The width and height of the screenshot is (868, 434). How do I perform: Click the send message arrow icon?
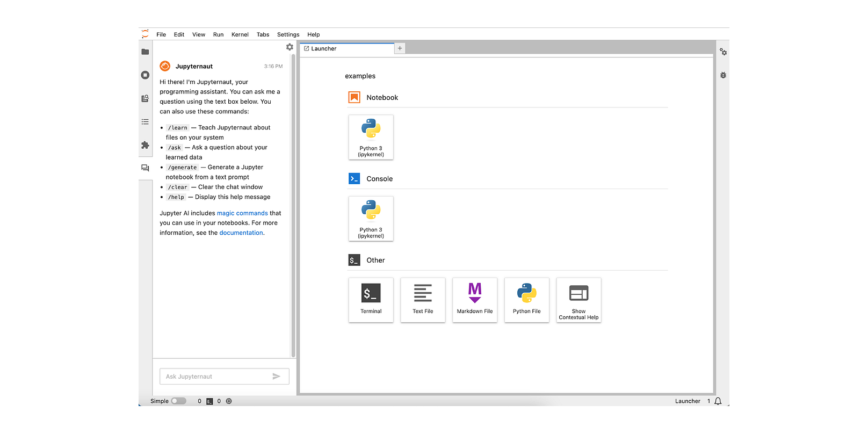(x=276, y=377)
